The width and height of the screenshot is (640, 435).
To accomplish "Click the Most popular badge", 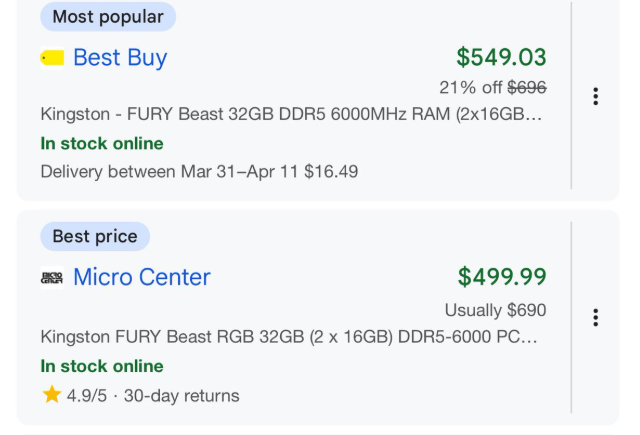I will click(108, 17).
